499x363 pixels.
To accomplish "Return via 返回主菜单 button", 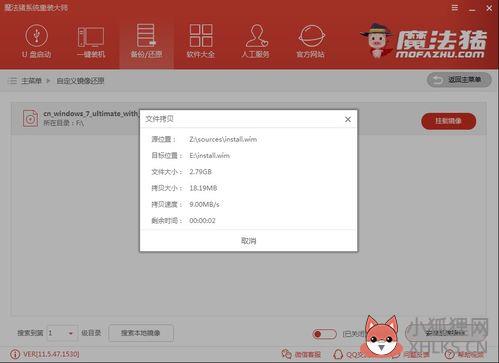I will tap(459, 80).
